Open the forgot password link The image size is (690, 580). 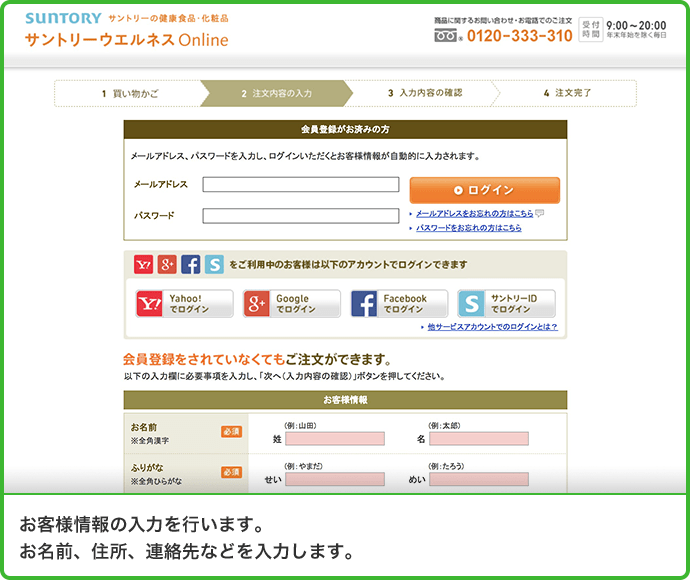(469, 228)
